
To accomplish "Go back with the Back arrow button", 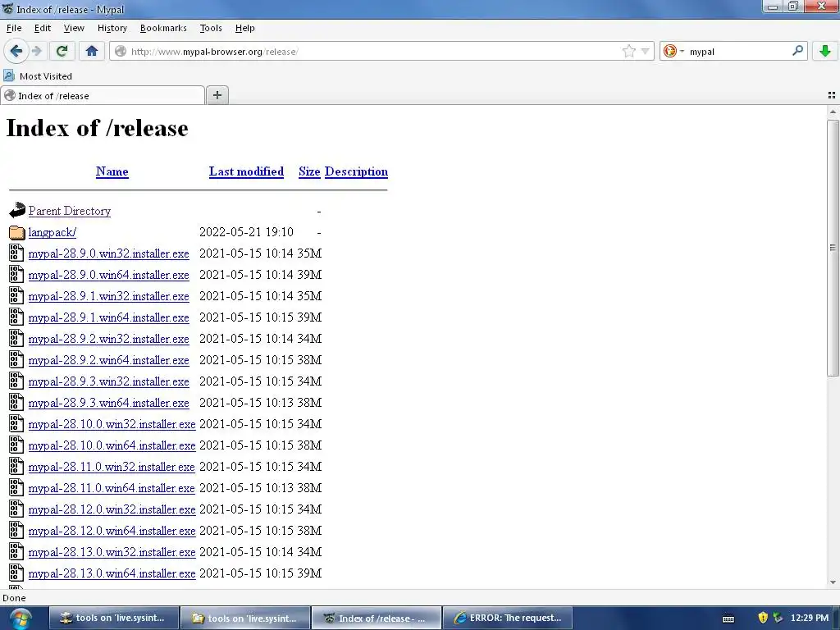I will [16, 51].
